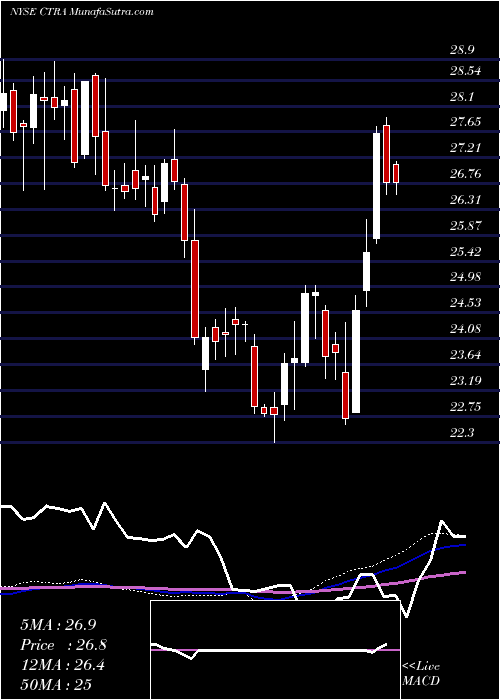Click the 27.65 price axis label
Image resolution: width=500 pixels, height=700 pixels.
click(x=466, y=122)
